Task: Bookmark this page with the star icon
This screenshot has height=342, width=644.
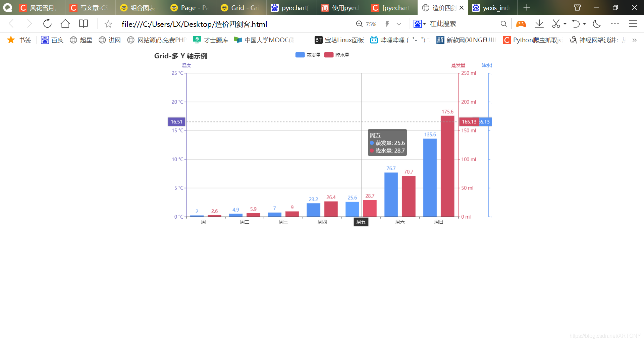Action: click(x=108, y=24)
